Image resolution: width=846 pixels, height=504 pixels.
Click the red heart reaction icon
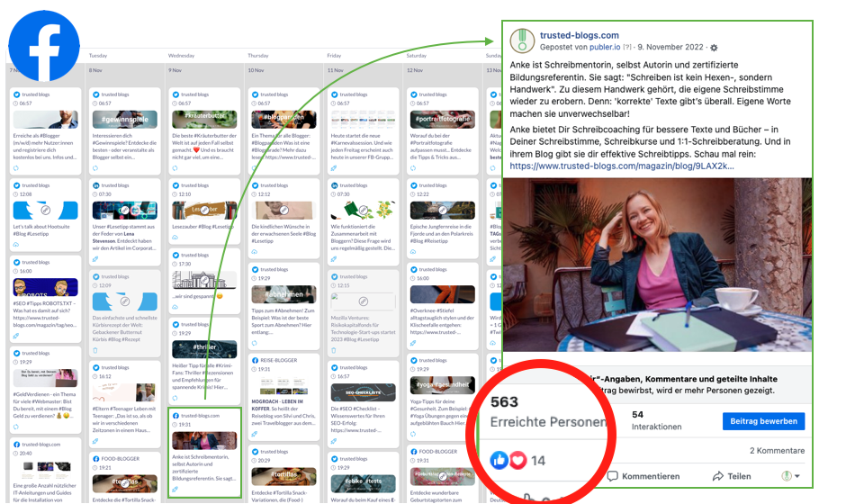(x=516, y=460)
